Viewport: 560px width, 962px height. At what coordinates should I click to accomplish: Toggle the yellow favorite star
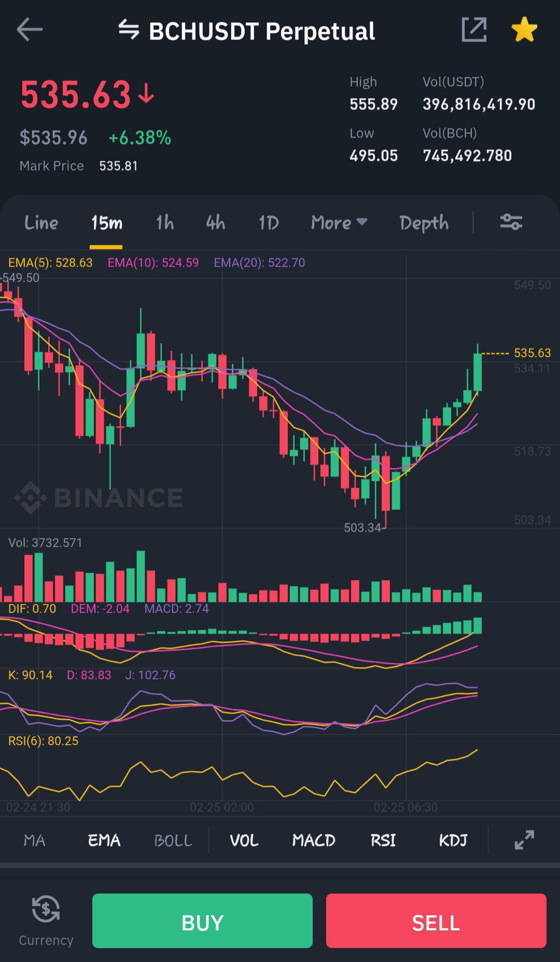524,30
